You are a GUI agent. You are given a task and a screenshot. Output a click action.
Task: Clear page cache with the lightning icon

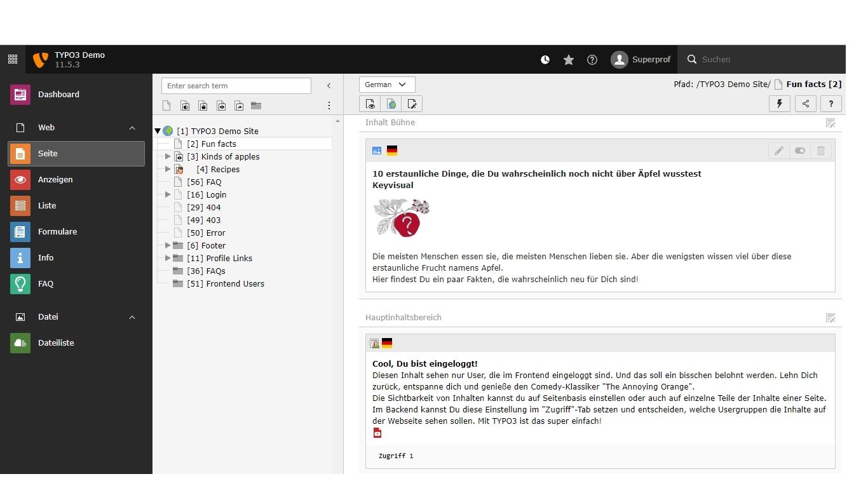780,104
